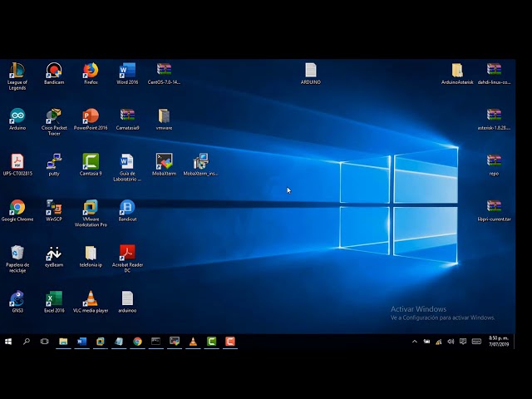Open the command prompt taskbar button
The width and height of the screenshot is (532, 399).
[155, 342]
